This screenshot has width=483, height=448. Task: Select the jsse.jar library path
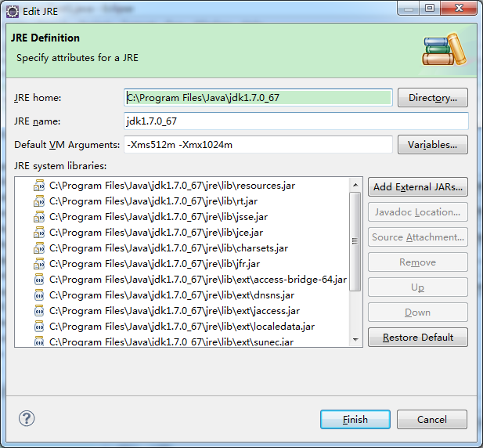158,217
